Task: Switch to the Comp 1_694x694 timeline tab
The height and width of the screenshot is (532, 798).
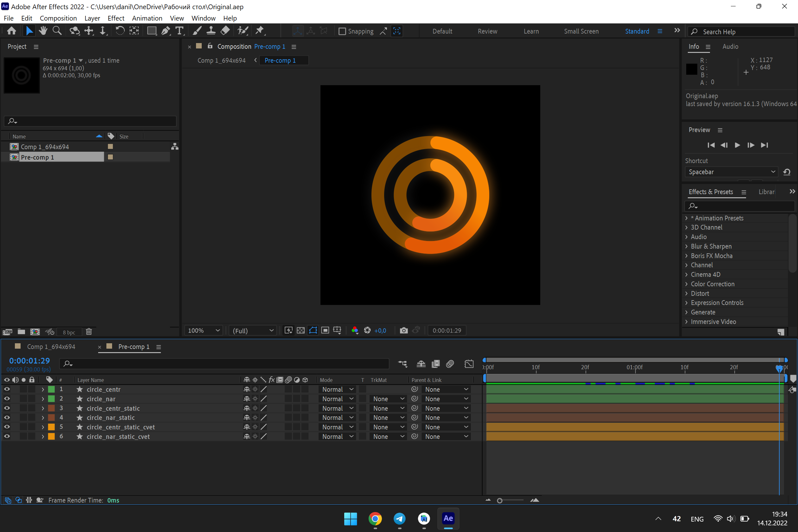Action: coord(51,346)
